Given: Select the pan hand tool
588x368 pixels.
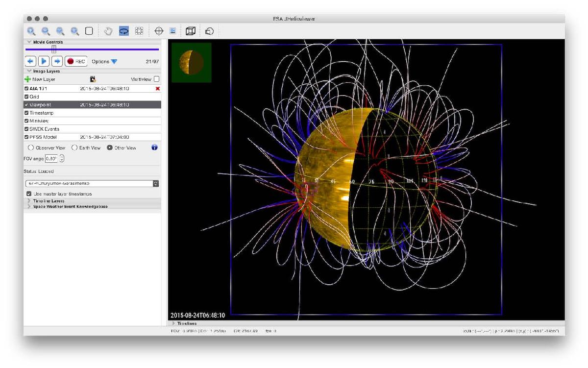Looking at the screenshot, I should click(109, 31).
